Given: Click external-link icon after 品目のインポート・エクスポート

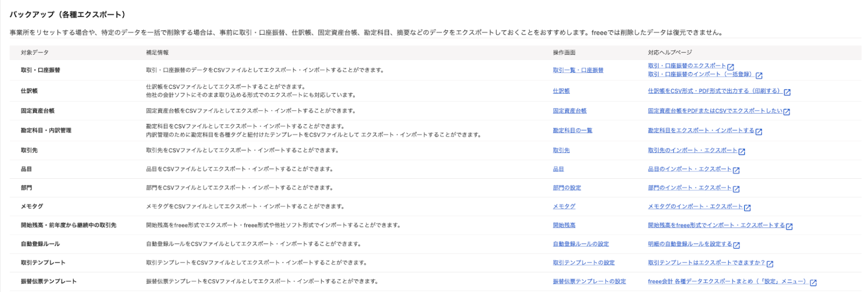Looking at the screenshot, I should click(736, 170).
